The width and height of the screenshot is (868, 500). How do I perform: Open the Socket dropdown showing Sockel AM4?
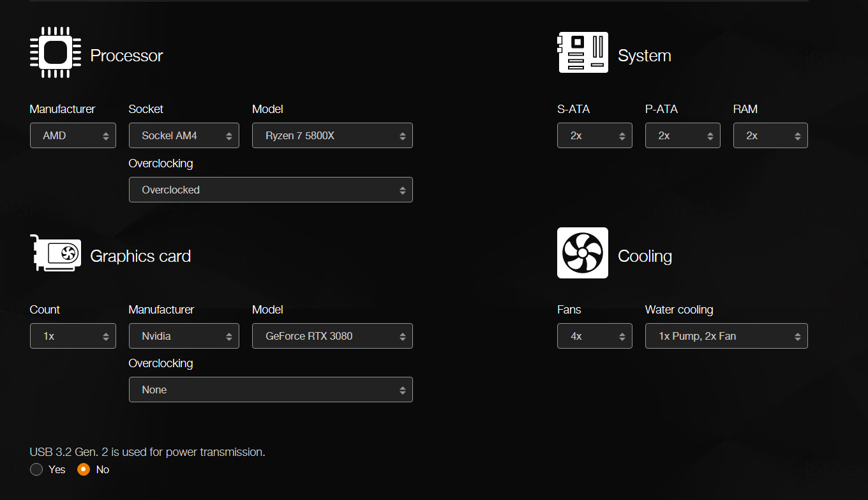184,135
